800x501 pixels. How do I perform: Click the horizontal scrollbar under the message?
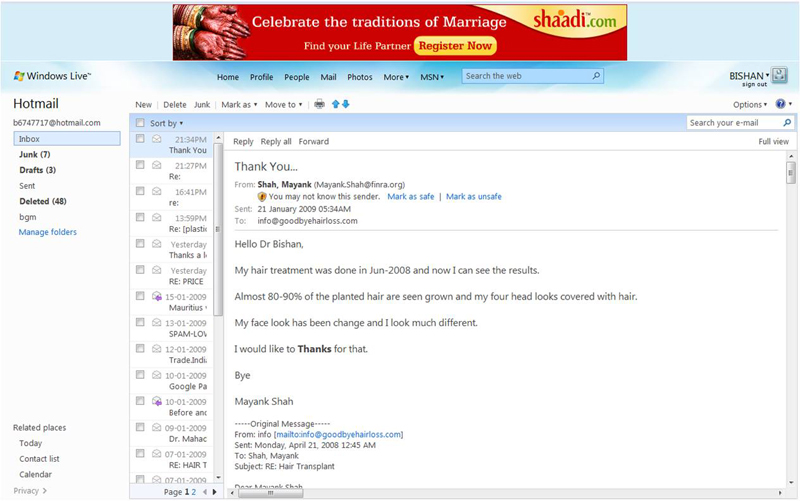500,492
